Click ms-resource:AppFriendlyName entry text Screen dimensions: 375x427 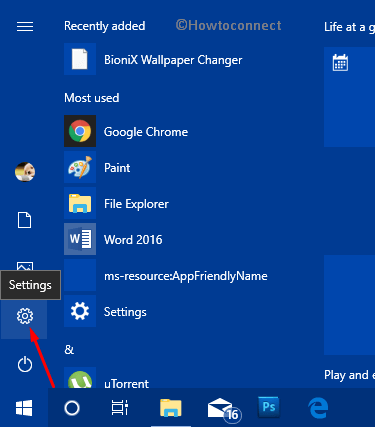(x=186, y=276)
